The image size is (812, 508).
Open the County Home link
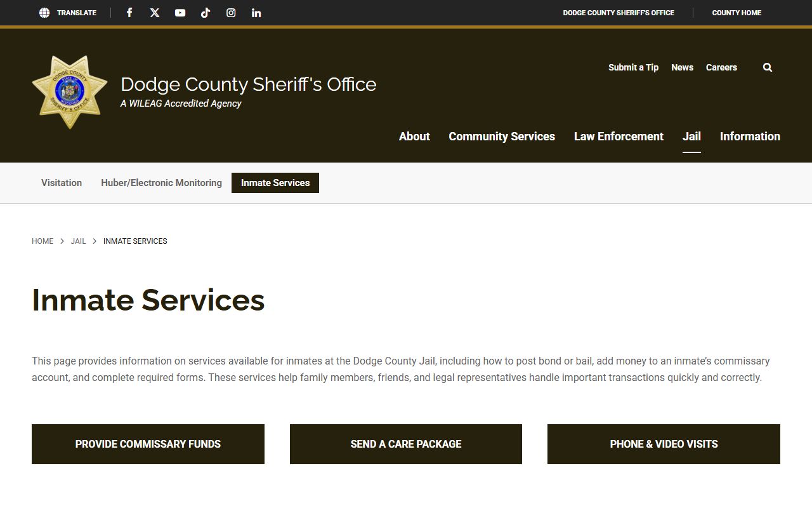tap(737, 13)
